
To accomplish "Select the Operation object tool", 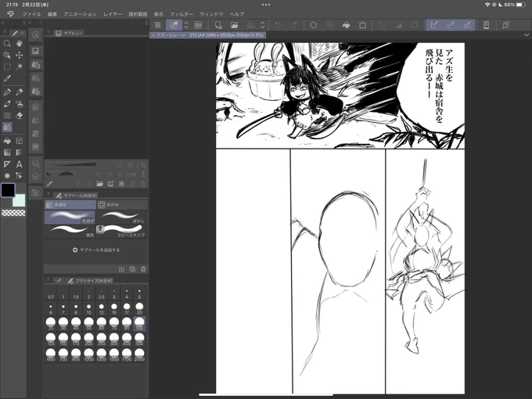I will (x=7, y=55).
